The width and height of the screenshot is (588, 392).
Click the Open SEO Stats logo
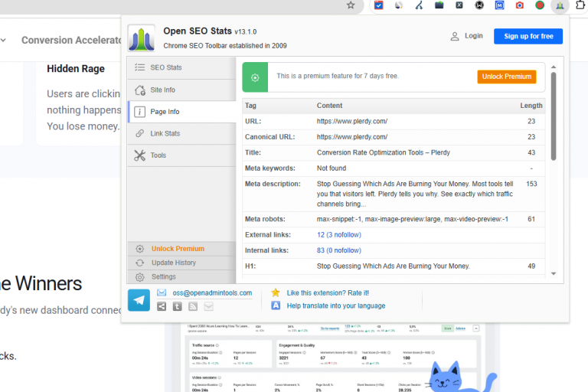[x=141, y=38]
